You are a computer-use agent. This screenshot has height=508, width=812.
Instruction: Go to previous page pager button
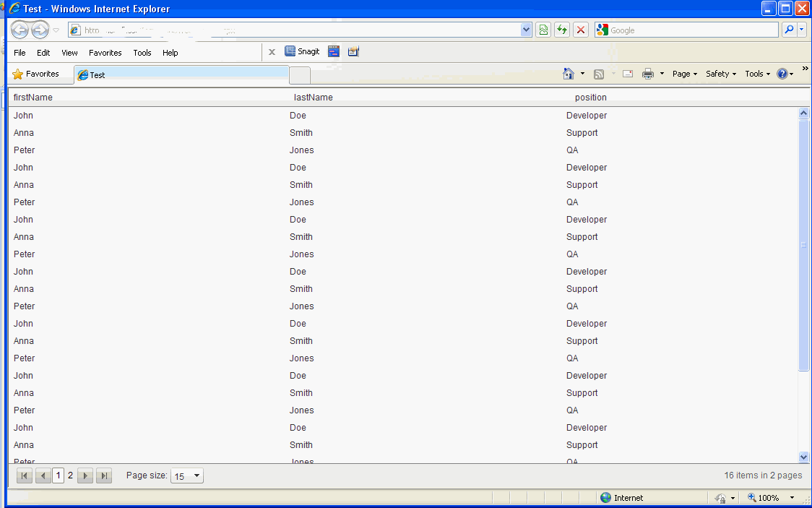point(43,475)
